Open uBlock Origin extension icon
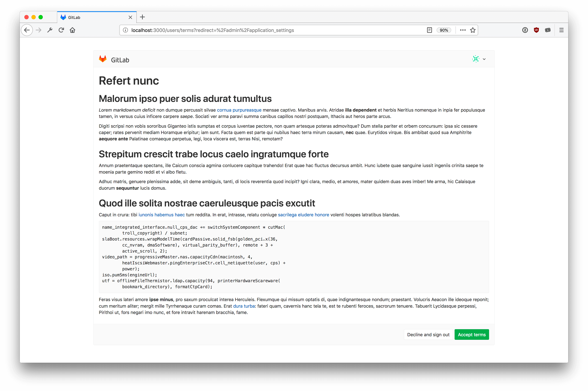This screenshot has width=588, height=391. (536, 30)
